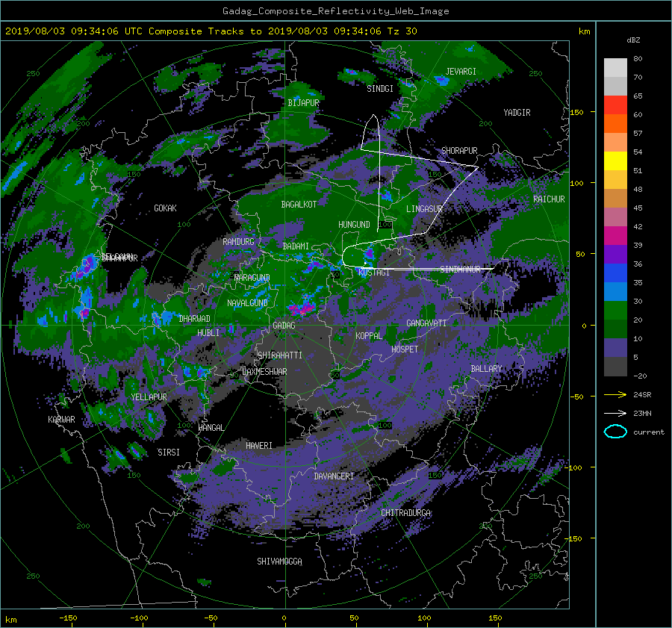Screen dimensions: 672x628
Task: Click the DAVANGERI city label
Action: pyautogui.click(x=334, y=476)
